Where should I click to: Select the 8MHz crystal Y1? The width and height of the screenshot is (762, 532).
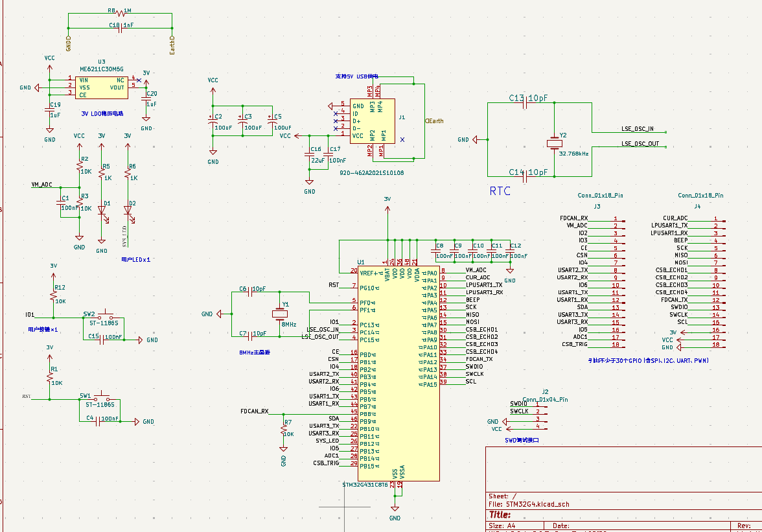(x=280, y=314)
